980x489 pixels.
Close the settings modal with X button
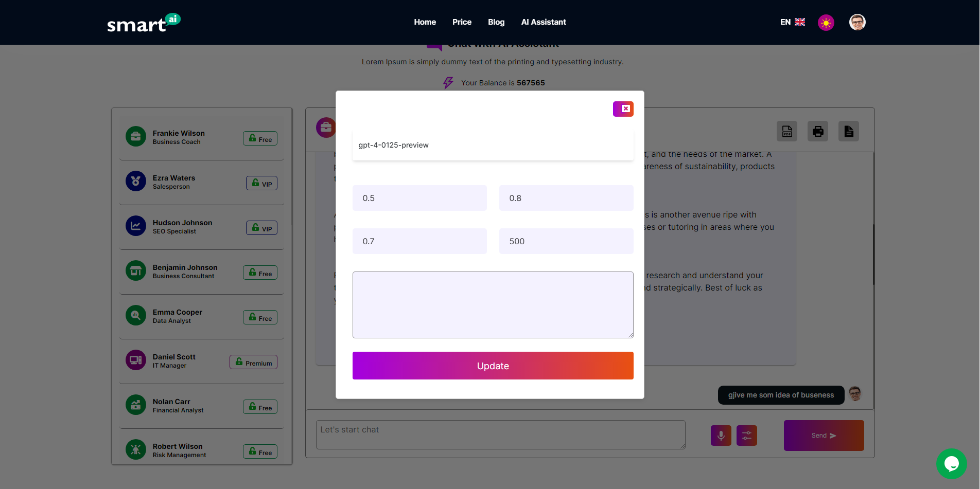coord(623,109)
